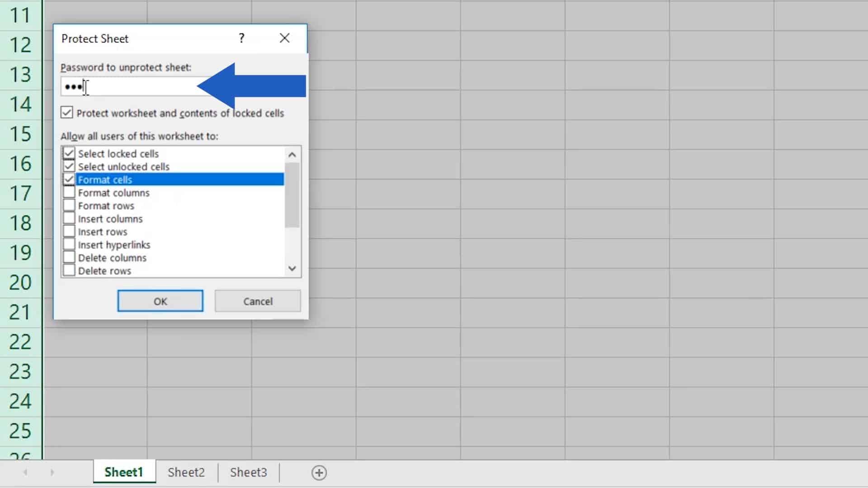Select row 13 header
The width and height of the screenshot is (868, 488).
pyautogui.click(x=21, y=75)
